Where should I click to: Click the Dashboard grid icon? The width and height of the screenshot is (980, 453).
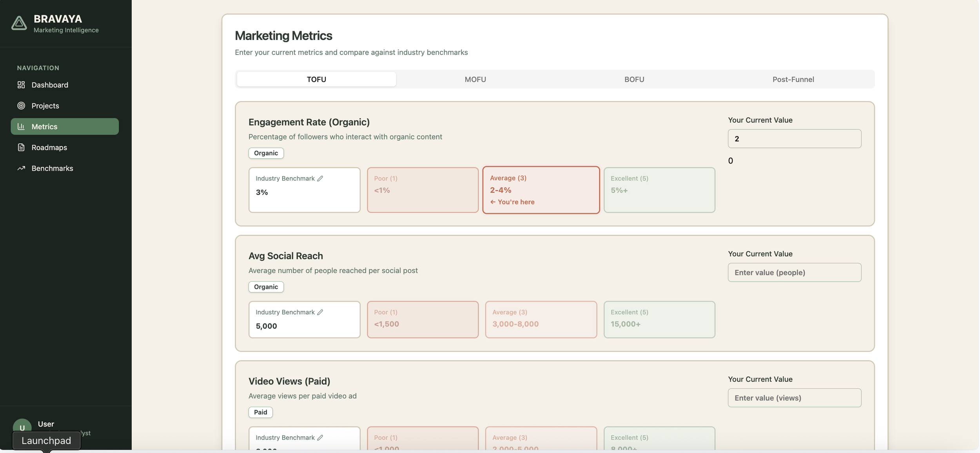pos(21,85)
